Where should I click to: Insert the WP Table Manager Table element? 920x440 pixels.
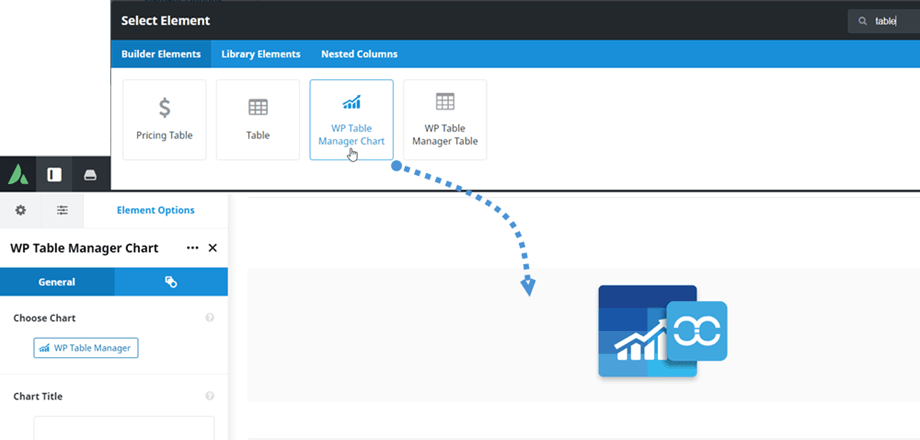(x=445, y=119)
